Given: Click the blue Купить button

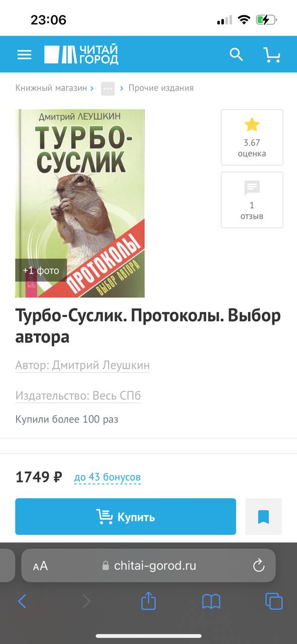Looking at the screenshot, I should coord(126,517).
